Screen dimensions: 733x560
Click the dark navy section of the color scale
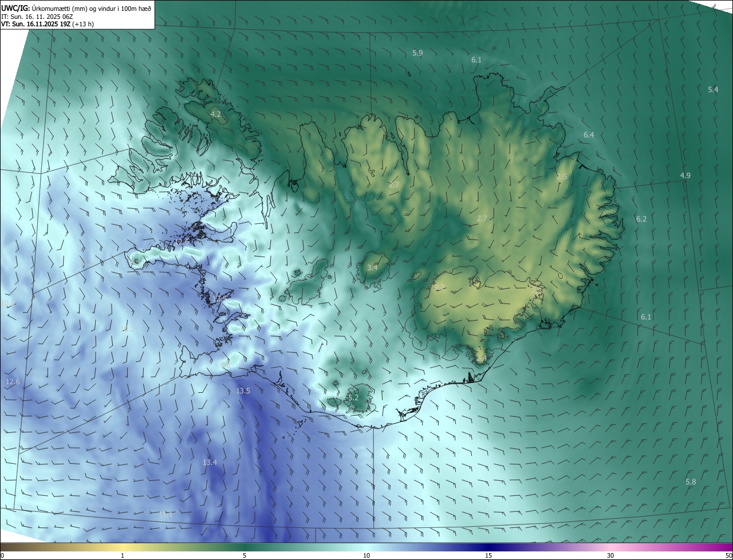[488, 547]
